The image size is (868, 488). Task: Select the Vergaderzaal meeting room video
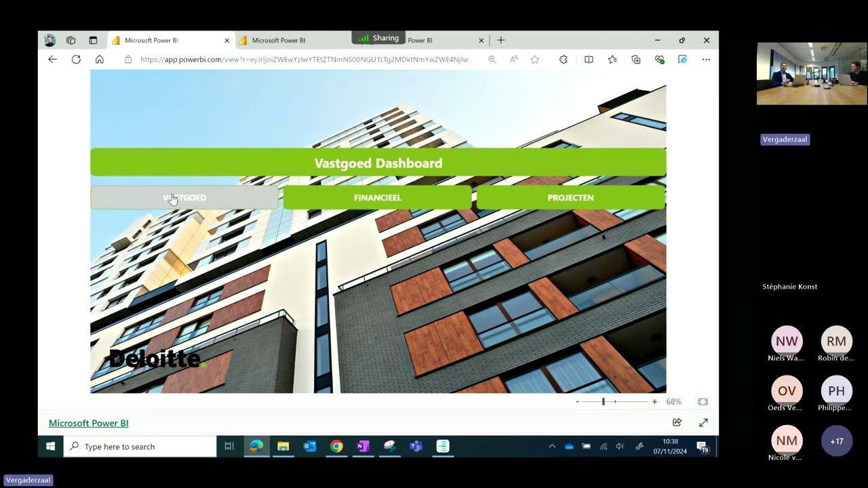(812, 74)
